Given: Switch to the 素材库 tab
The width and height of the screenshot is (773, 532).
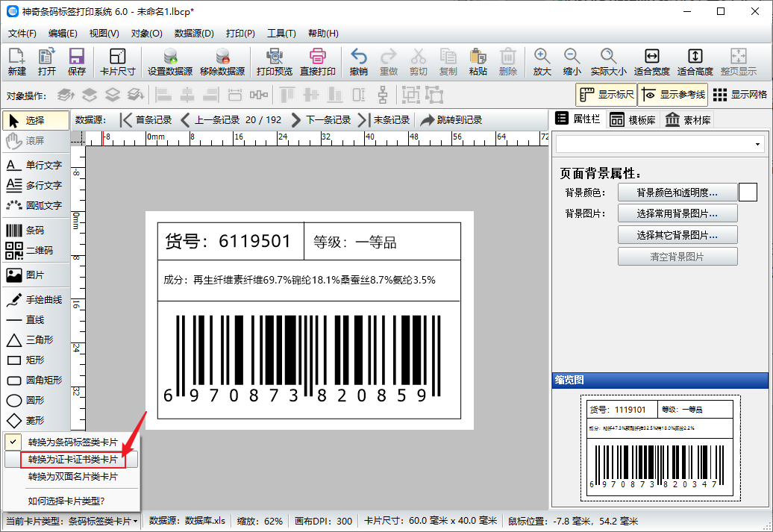Looking at the screenshot, I should click(688, 120).
